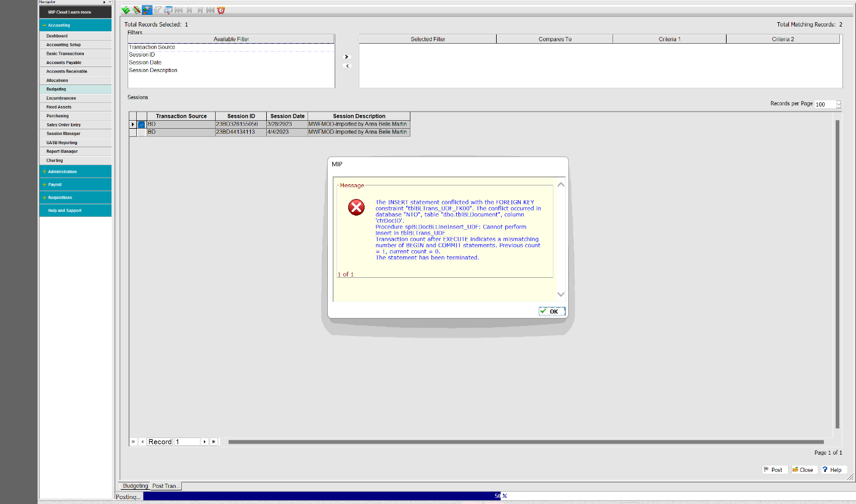Click the Post button
This screenshot has width=856, height=504.
(x=775, y=469)
